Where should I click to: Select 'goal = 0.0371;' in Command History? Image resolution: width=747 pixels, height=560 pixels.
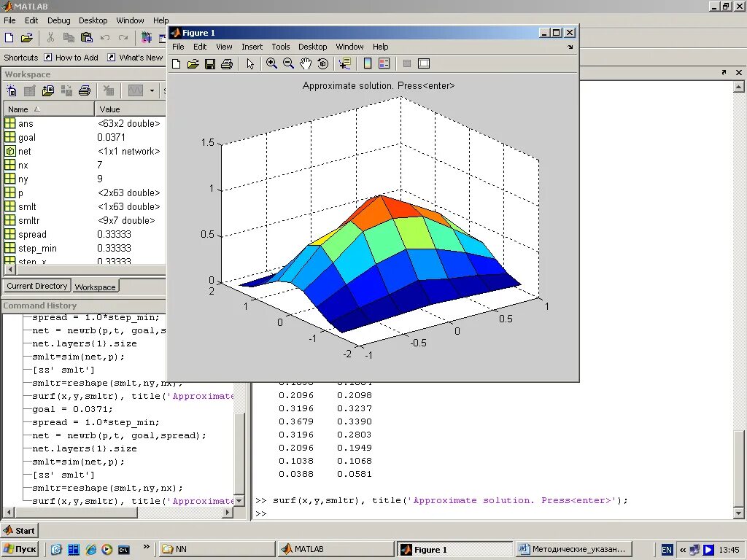(72, 409)
